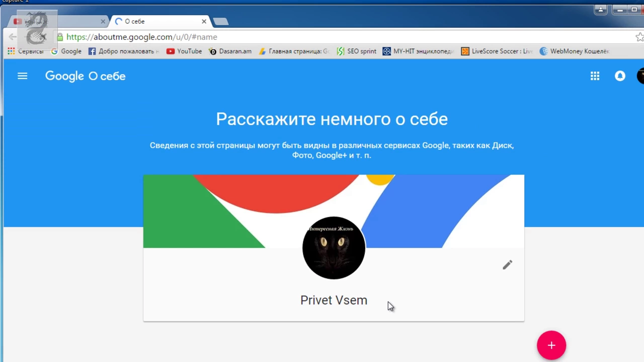Open the LiveScore Soccer bookmark
Image resolution: width=644 pixels, height=362 pixels.
pos(497,51)
